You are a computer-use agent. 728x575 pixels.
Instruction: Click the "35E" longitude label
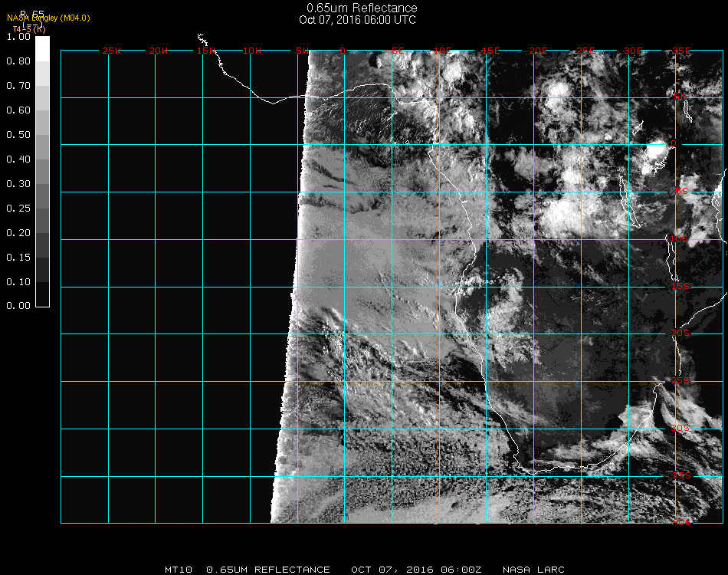(x=681, y=51)
